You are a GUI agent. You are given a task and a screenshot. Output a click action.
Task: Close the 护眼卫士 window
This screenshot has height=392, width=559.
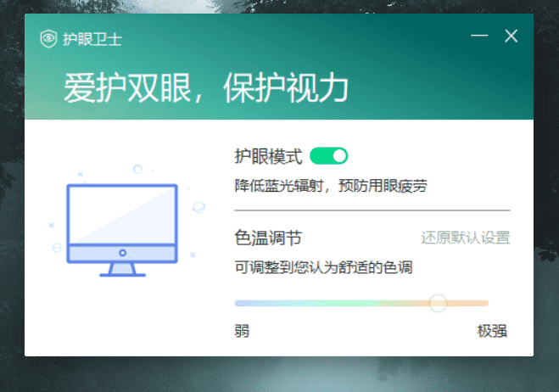[x=511, y=36]
